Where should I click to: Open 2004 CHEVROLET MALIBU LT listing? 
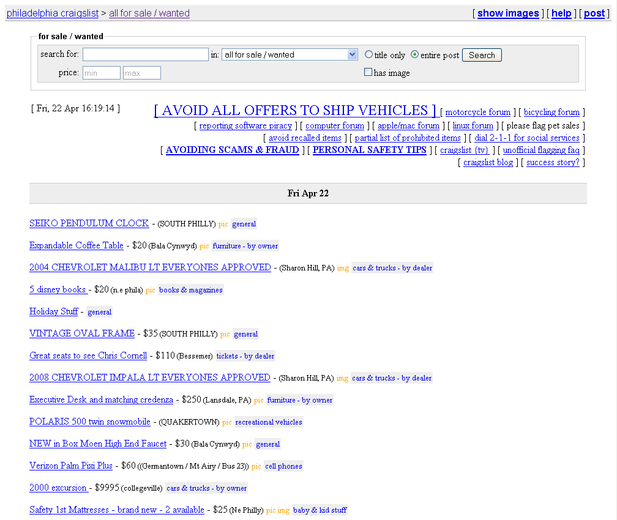(150, 267)
